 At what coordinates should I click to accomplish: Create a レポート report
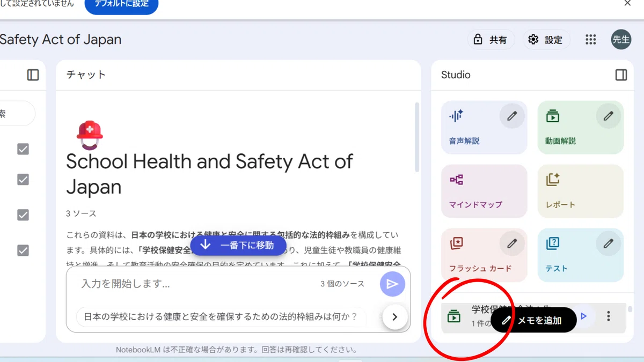pyautogui.click(x=581, y=191)
